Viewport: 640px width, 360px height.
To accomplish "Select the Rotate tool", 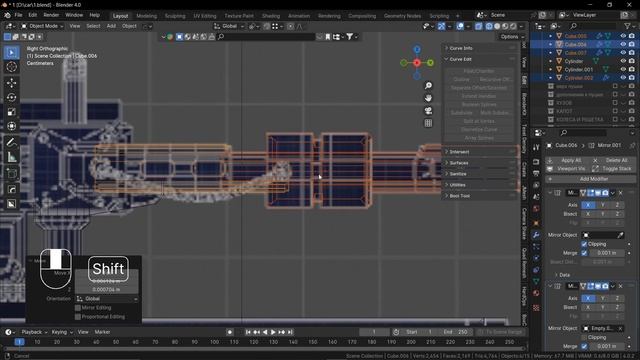I will [11, 98].
